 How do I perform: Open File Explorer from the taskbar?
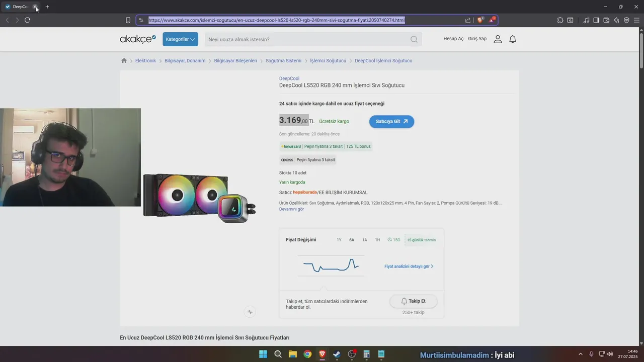292,354
